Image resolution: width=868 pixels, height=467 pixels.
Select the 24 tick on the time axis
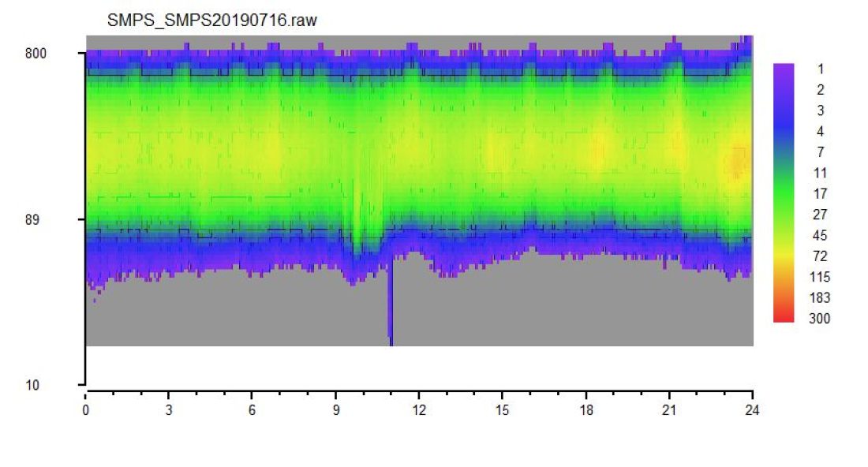coord(752,410)
